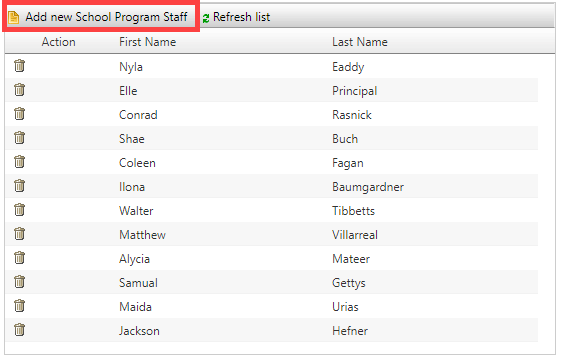Click trash icon next to Maida Urias
565x362 pixels.
(19, 306)
